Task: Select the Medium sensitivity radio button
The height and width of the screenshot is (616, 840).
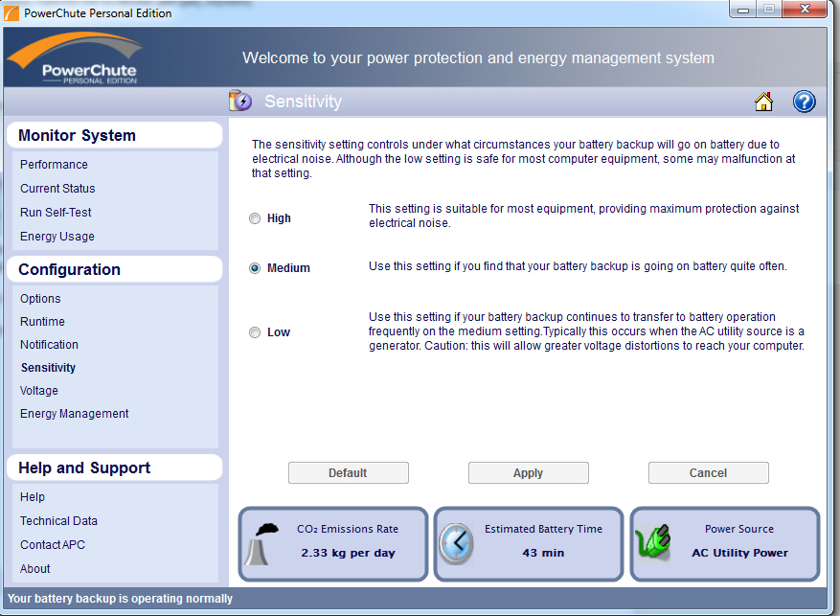Action: (x=255, y=268)
